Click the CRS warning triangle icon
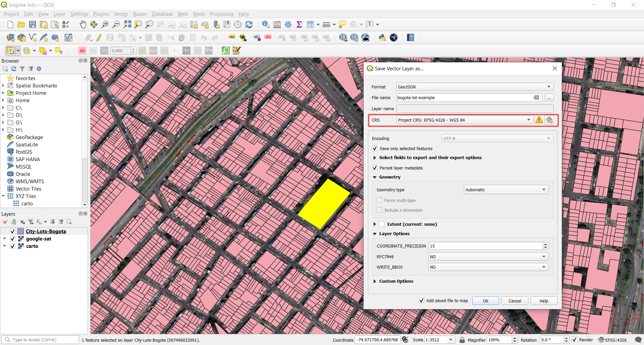 pyautogui.click(x=539, y=120)
